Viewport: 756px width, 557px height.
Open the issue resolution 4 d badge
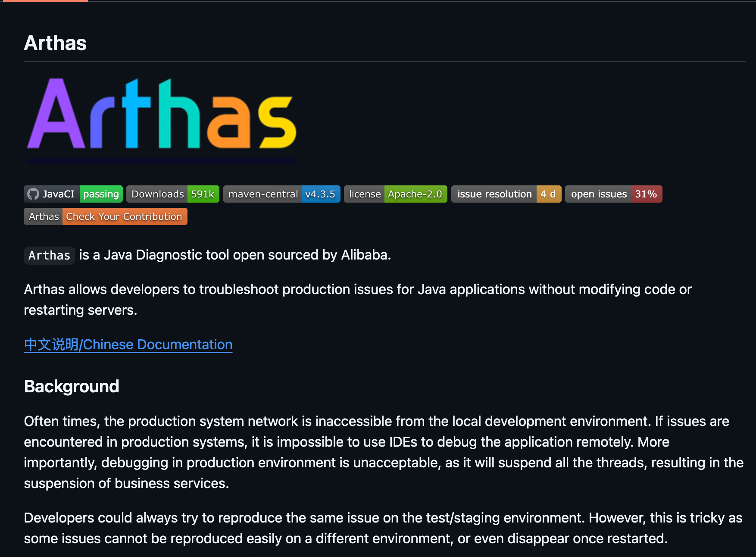tap(506, 194)
